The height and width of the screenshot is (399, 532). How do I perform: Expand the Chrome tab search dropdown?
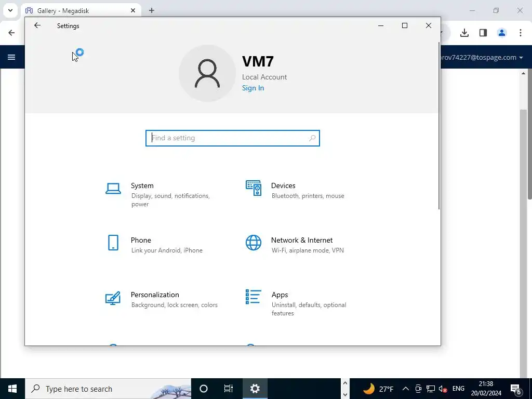(x=10, y=10)
